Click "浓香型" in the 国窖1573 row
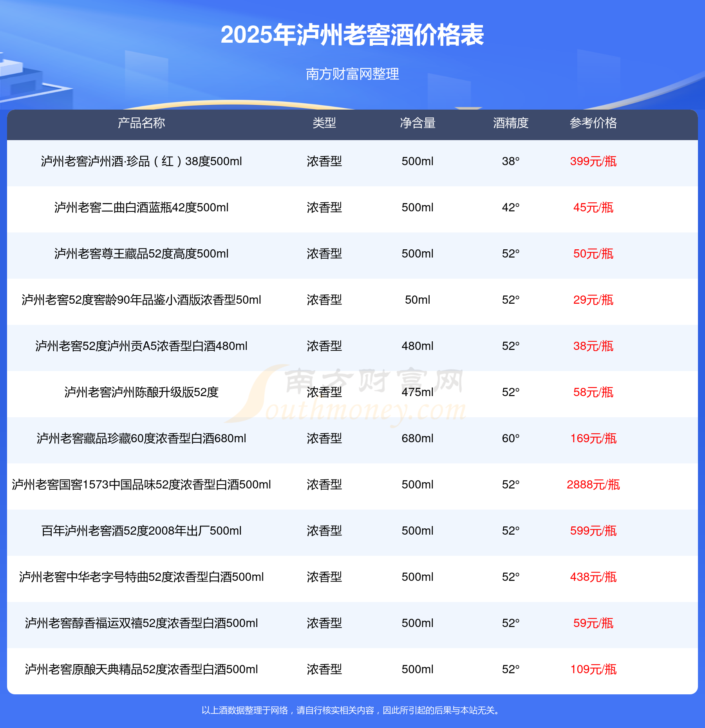 click(324, 485)
